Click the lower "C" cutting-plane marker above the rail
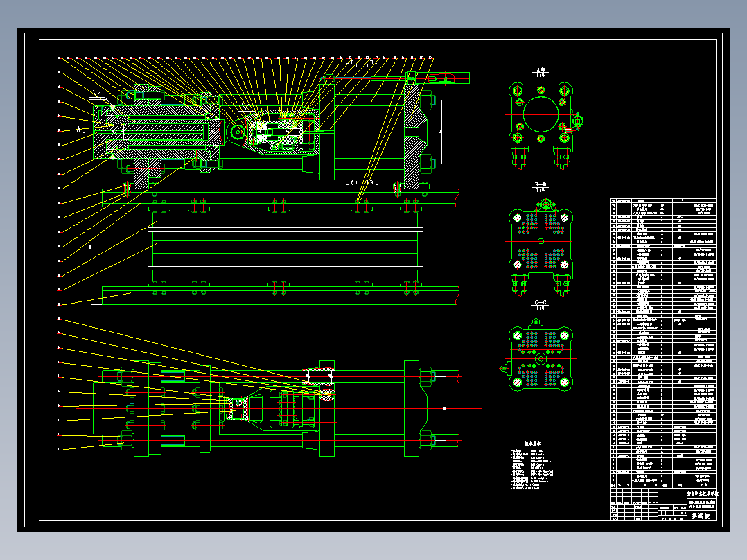The width and height of the screenshot is (747, 560). pos(351,182)
